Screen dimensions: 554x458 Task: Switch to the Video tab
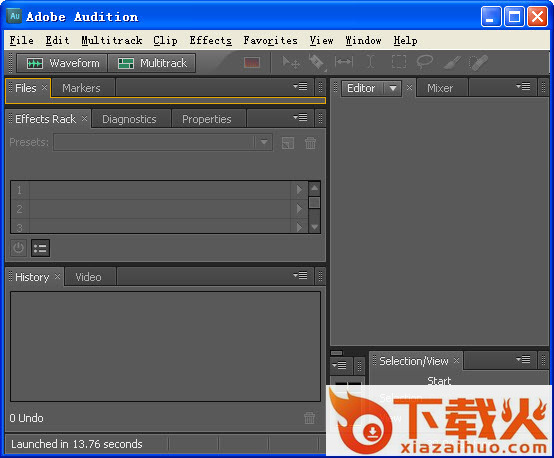pyautogui.click(x=88, y=277)
